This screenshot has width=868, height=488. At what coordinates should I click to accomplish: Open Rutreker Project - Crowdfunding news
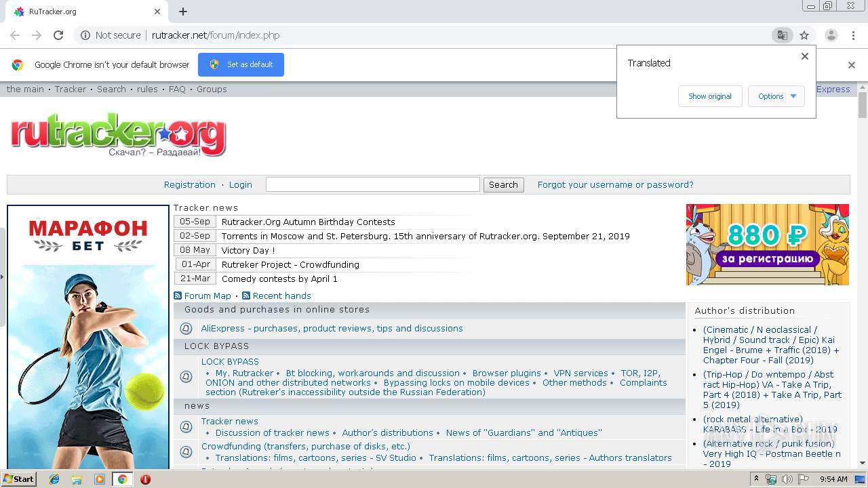point(290,264)
